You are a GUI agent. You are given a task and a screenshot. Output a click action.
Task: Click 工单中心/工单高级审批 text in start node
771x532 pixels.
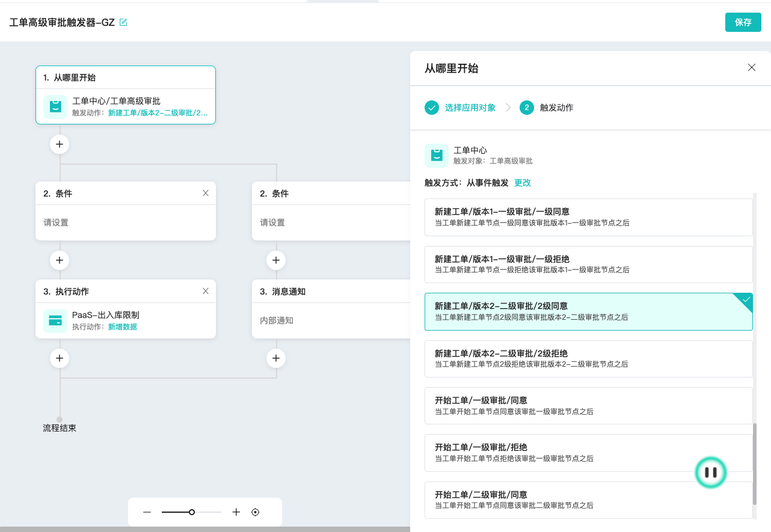pyautogui.click(x=116, y=101)
